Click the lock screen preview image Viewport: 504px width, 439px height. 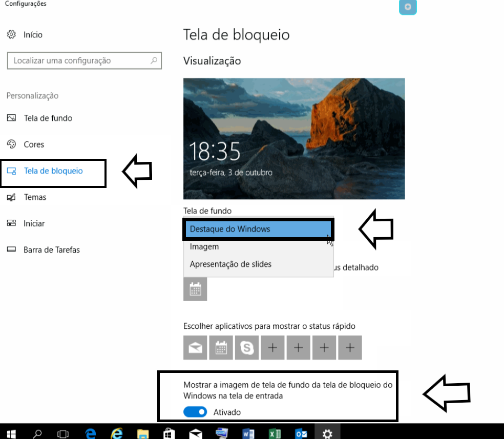point(294,139)
